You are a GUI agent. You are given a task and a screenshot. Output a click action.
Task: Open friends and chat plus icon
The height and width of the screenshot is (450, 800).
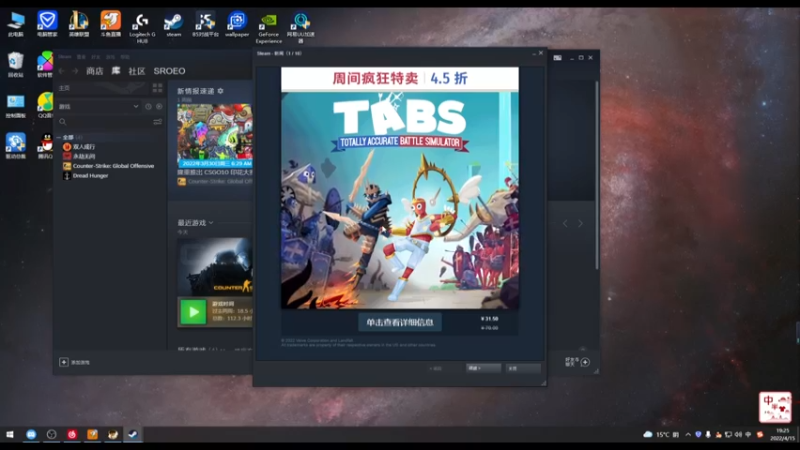point(585,362)
